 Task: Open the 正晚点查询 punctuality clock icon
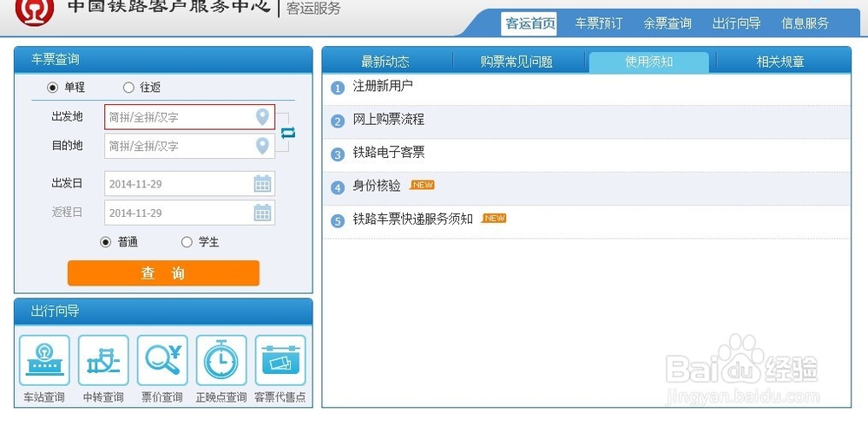pos(221,360)
